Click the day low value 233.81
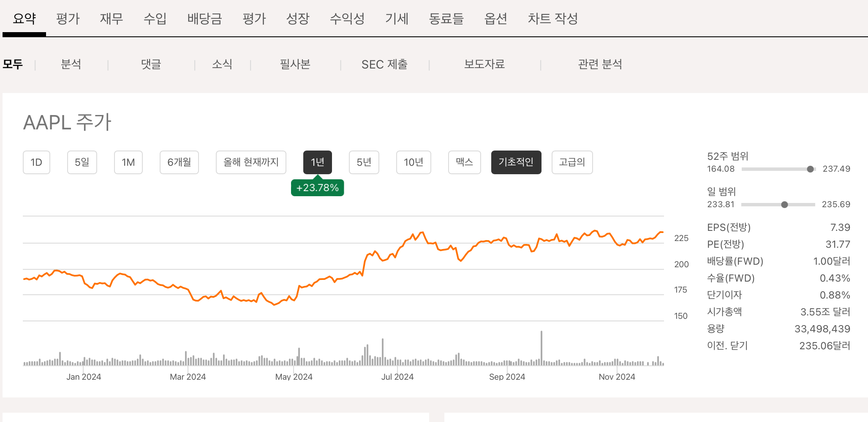This screenshot has width=868, height=422. pos(721,205)
